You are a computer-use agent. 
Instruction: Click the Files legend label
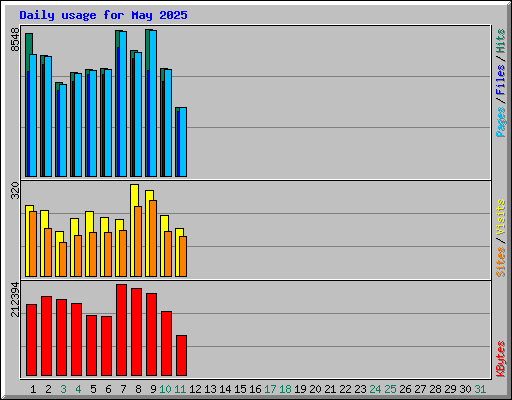[x=500, y=80]
